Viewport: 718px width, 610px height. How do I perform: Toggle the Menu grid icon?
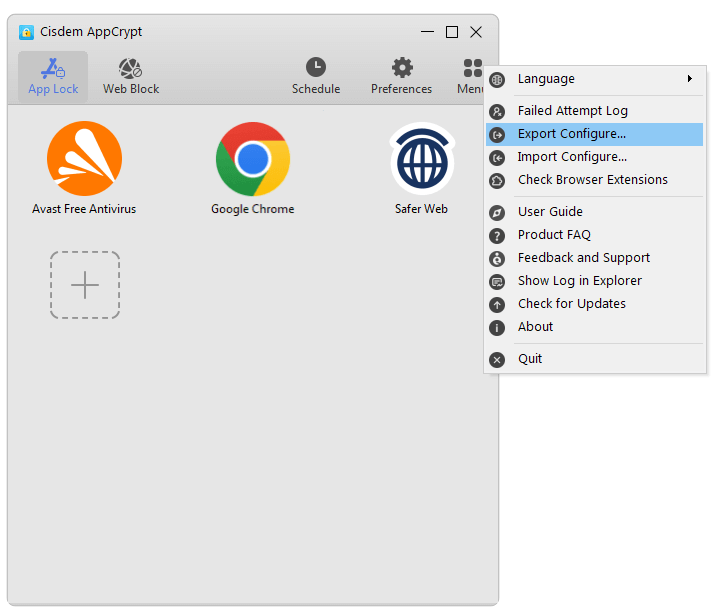pos(472,68)
